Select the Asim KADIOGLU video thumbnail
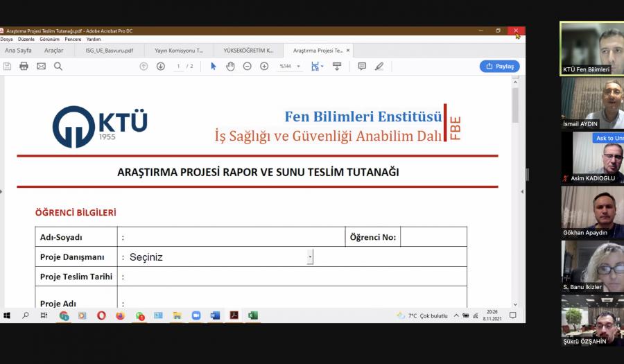The width and height of the screenshot is (624, 364). pyautogui.click(x=593, y=157)
